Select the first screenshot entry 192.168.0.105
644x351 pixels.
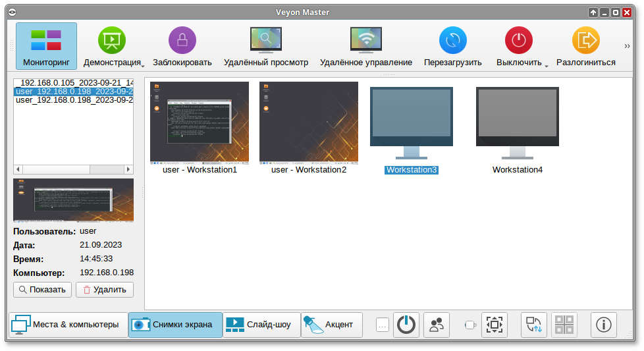(x=73, y=83)
